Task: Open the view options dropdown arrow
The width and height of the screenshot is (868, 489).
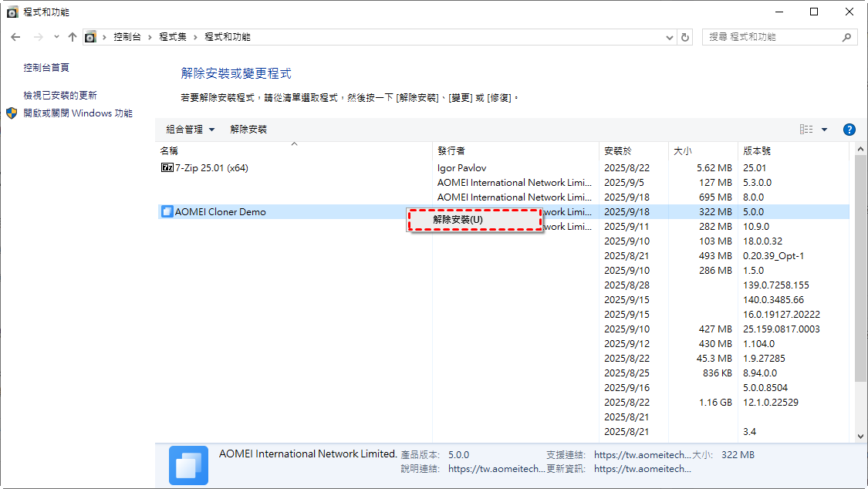Action: click(824, 130)
